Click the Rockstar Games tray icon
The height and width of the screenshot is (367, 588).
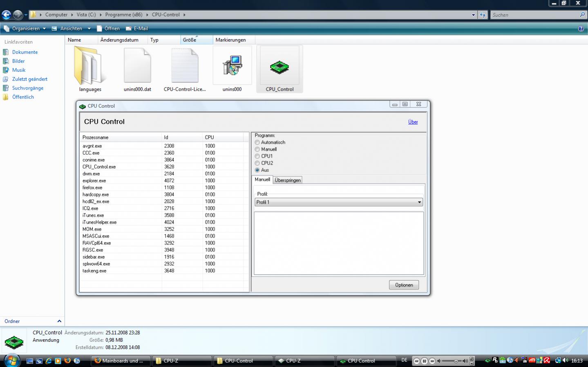(495, 360)
